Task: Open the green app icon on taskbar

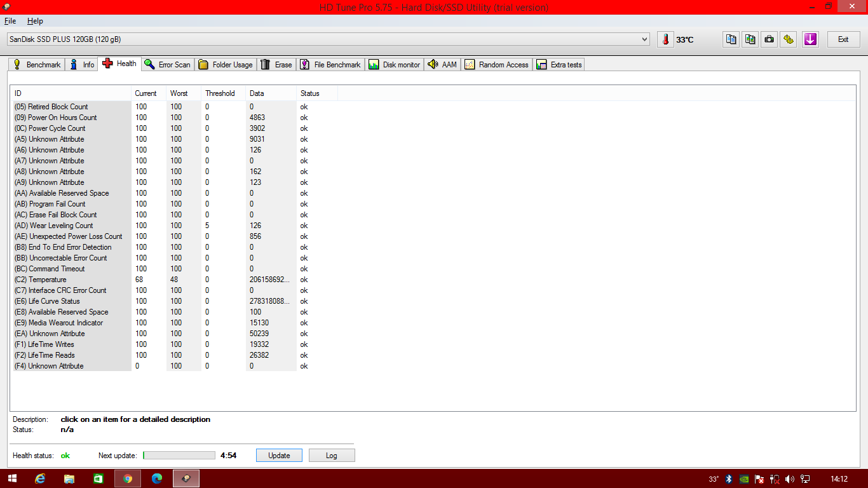Action: tap(98, 478)
